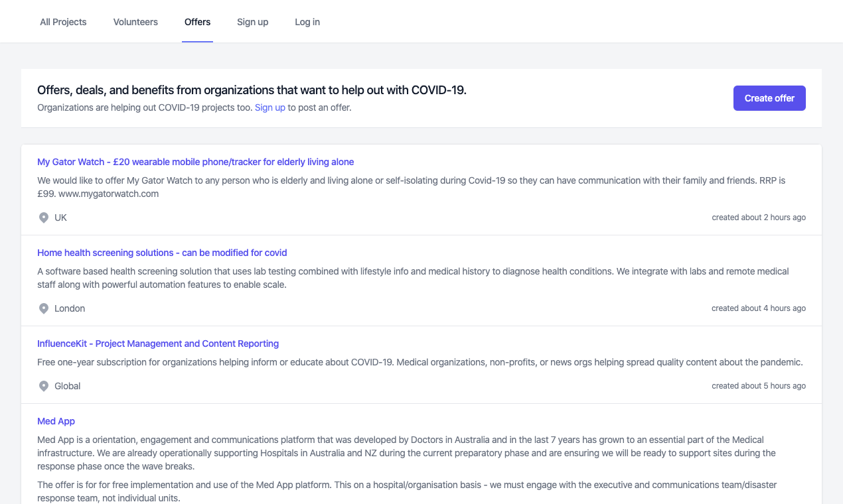The image size is (843, 504).
Task: Open Home health screening solutions offer
Action: pos(162,253)
